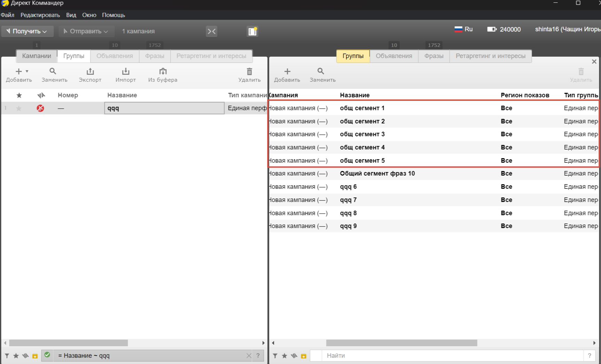
Task: Toggle starred filter in right footer
Action: pos(284,356)
